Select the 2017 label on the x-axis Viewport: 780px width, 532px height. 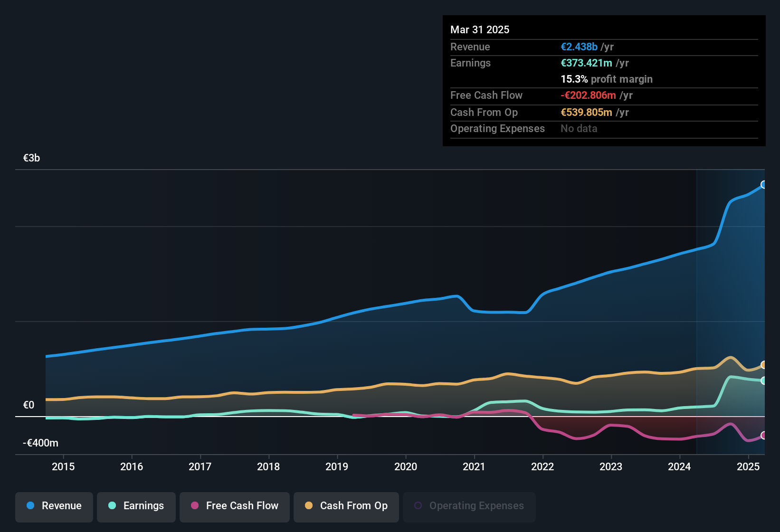click(200, 466)
